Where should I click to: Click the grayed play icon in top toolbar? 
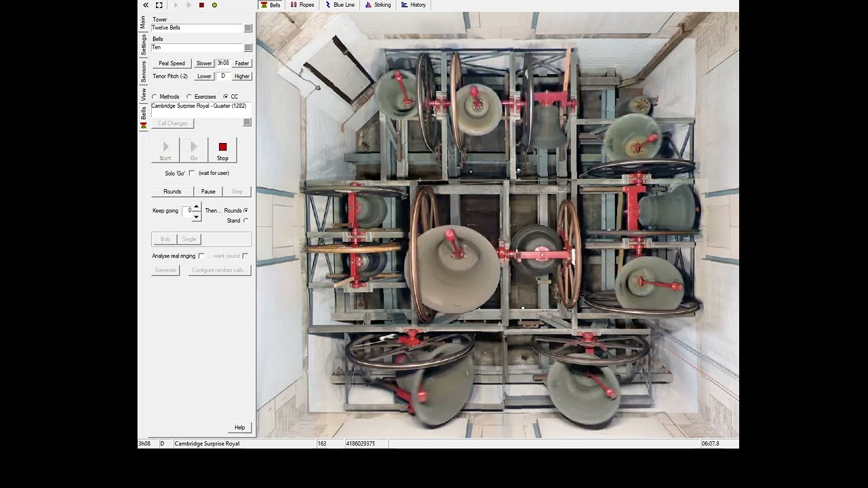176,5
